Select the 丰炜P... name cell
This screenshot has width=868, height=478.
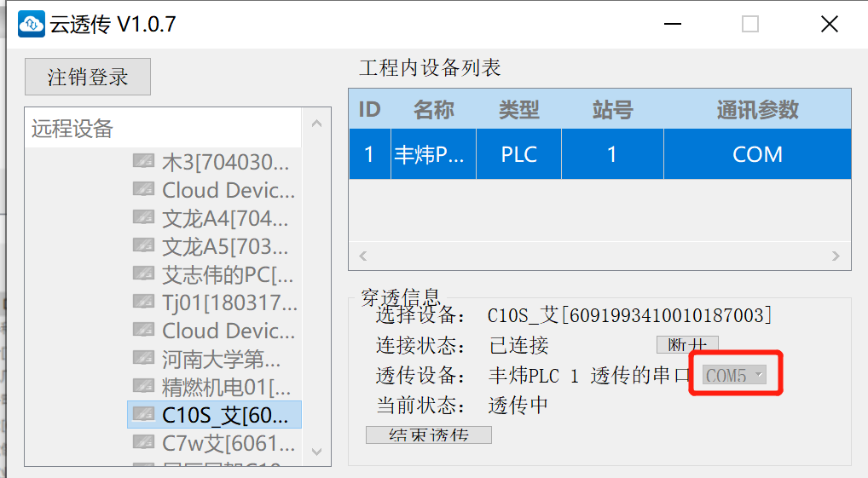[433, 154]
